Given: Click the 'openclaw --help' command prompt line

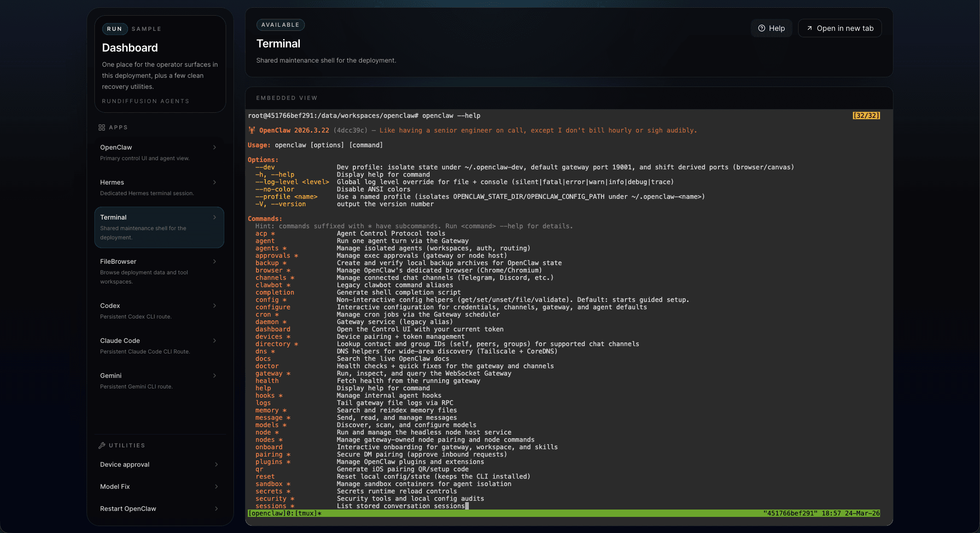Looking at the screenshot, I should tap(364, 116).
